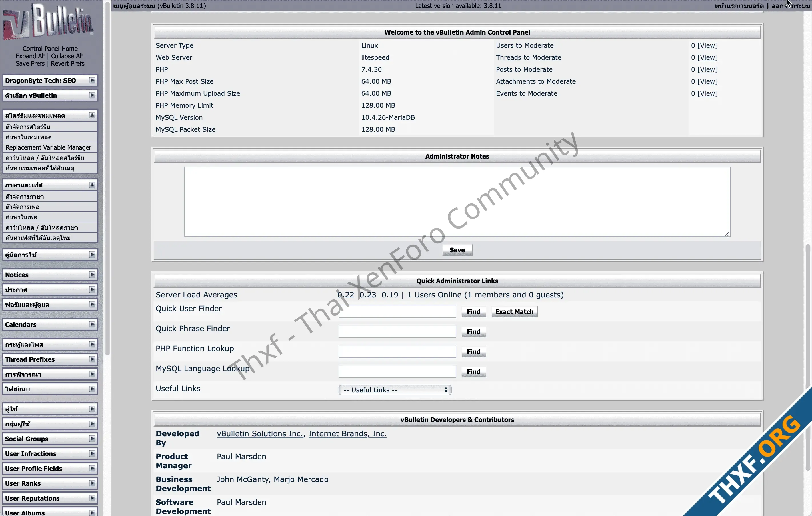Open ดาว์นโหลด / อับโหลดภาษา item
This screenshot has height=516, width=812.
[x=50, y=227]
